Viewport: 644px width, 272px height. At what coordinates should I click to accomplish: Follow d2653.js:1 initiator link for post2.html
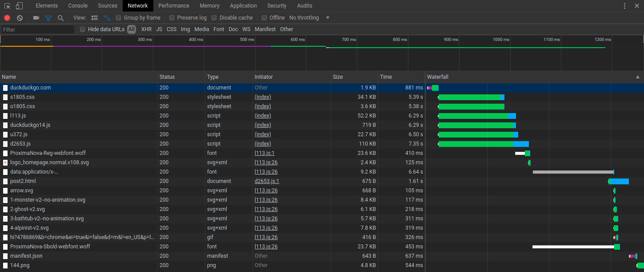(x=267, y=181)
